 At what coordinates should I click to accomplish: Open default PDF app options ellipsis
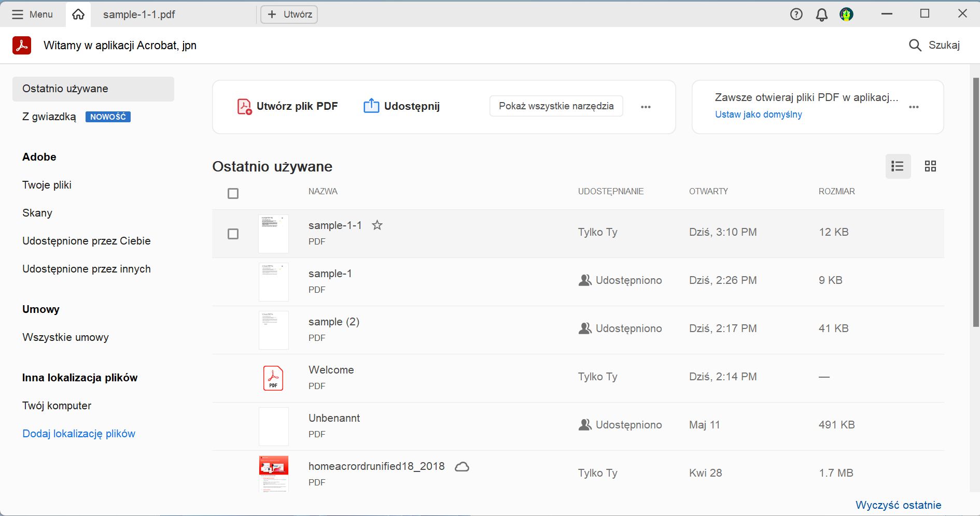point(914,106)
